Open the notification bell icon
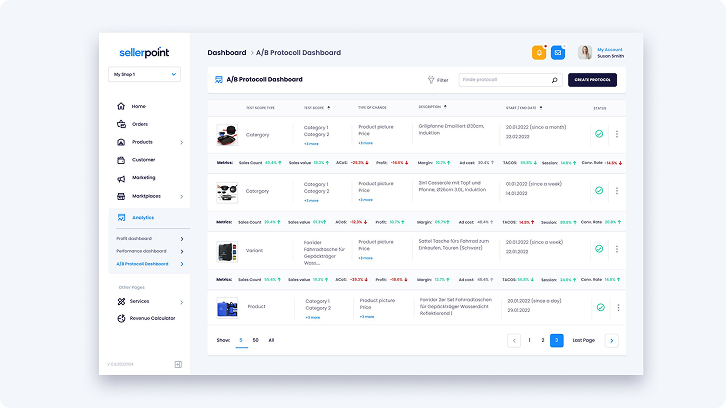Viewport: 726px width, 408px height. [x=539, y=53]
